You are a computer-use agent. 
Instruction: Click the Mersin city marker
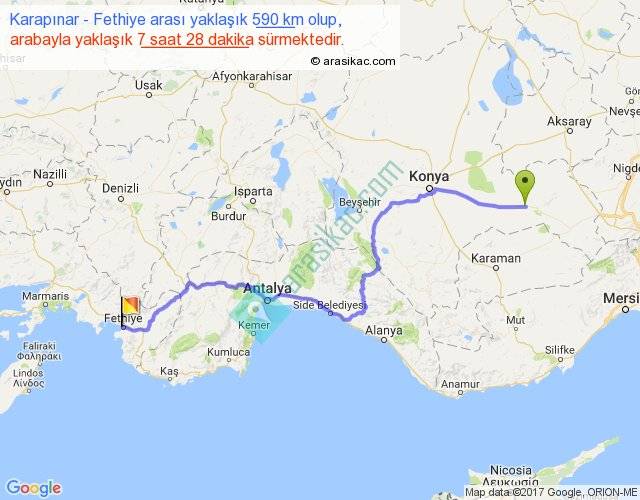(x=625, y=310)
